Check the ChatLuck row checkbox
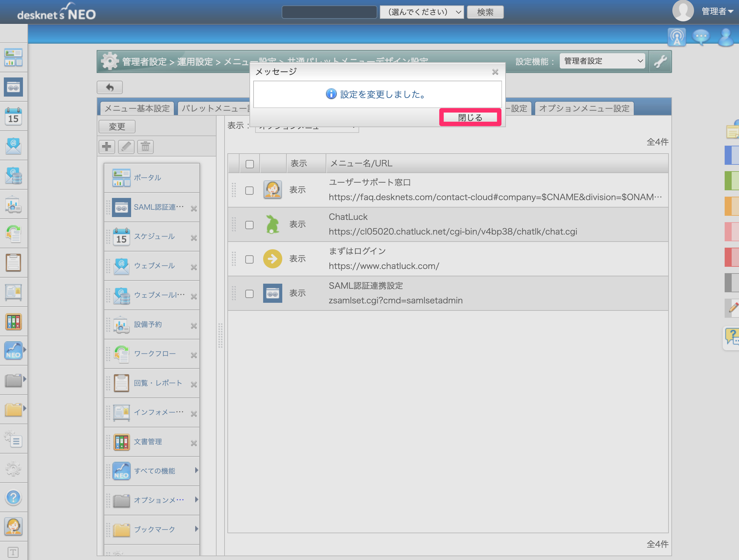 coord(249,225)
